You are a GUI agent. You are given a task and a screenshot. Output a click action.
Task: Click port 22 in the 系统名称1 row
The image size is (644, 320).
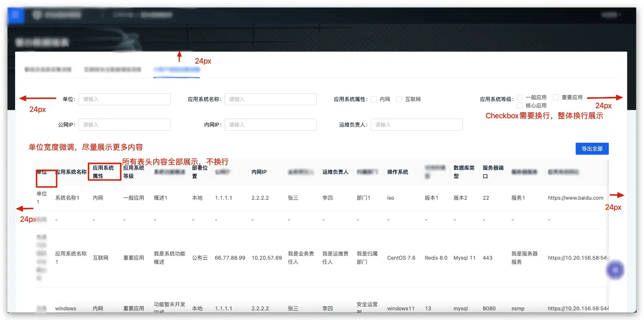tap(486, 198)
